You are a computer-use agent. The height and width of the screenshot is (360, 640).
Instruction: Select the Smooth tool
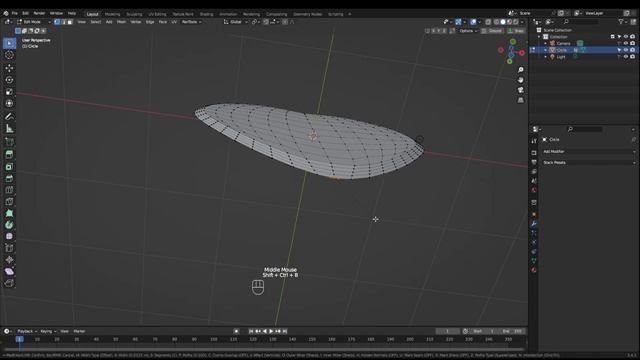[x=9, y=236]
